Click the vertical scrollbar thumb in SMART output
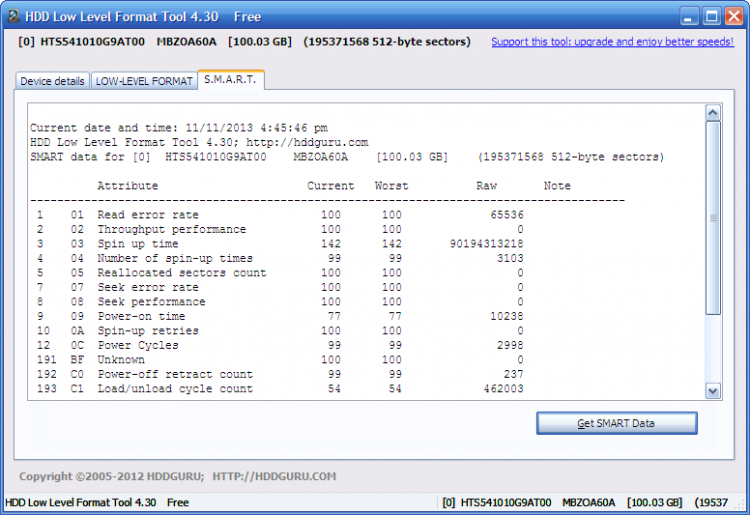The image size is (750, 515). tap(713, 218)
